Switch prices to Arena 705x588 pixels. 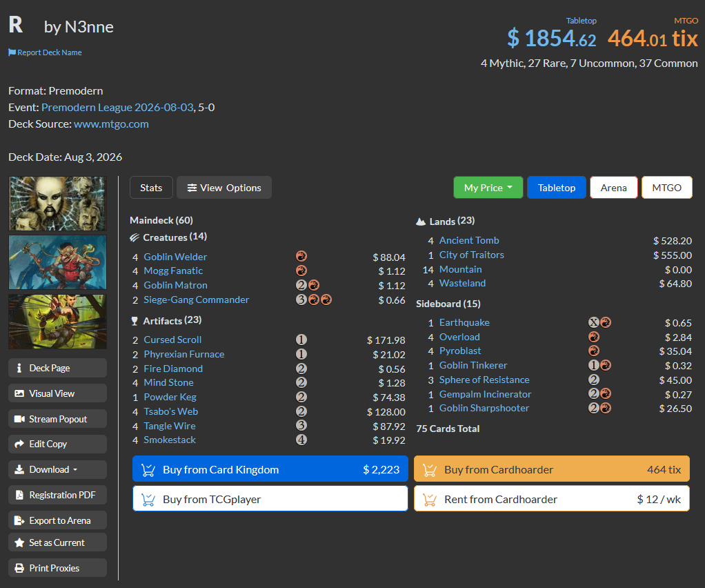pos(614,188)
